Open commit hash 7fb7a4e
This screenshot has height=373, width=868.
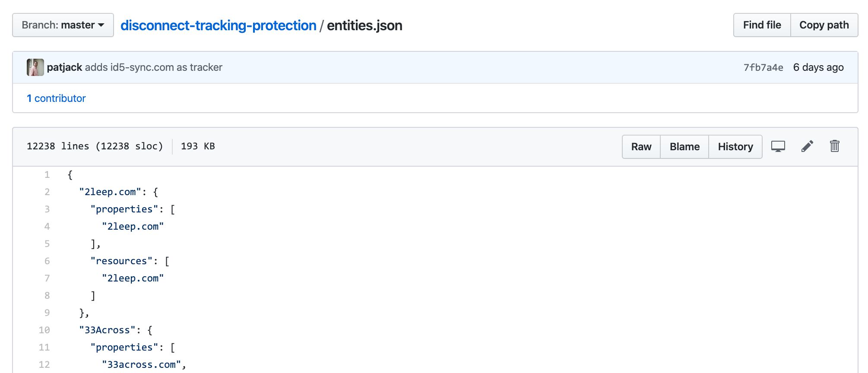click(763, 68)
